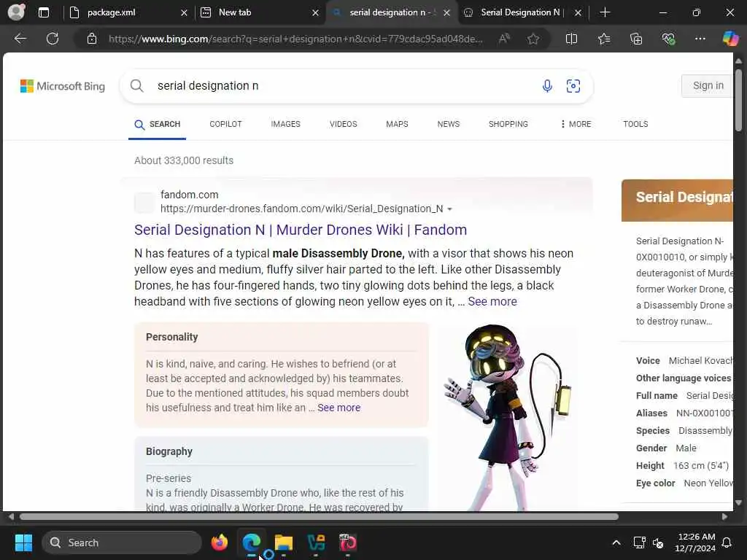Open Edge settings and more menu
The width and height of the screenshot is (747, 560).
coord(700,39)
